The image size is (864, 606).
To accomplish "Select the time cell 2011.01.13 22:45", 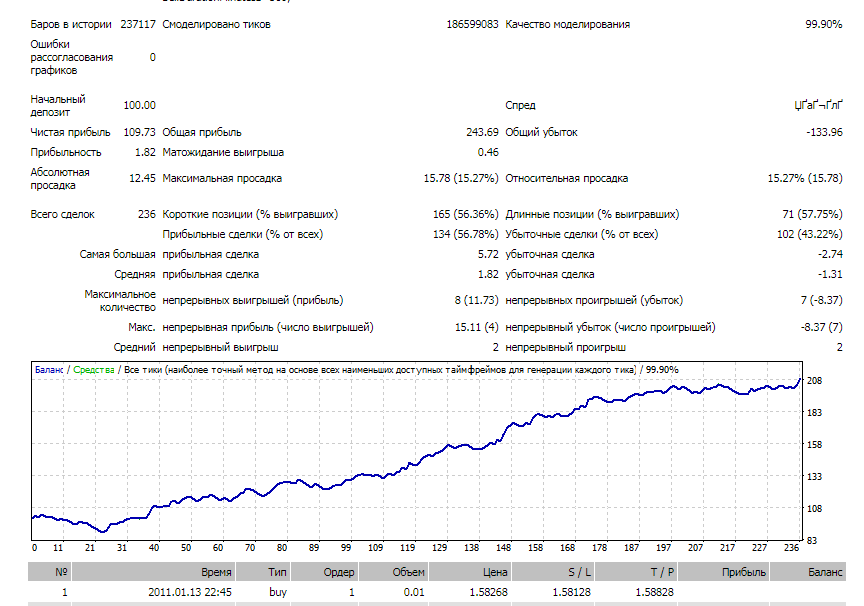I will coord(190,592).
